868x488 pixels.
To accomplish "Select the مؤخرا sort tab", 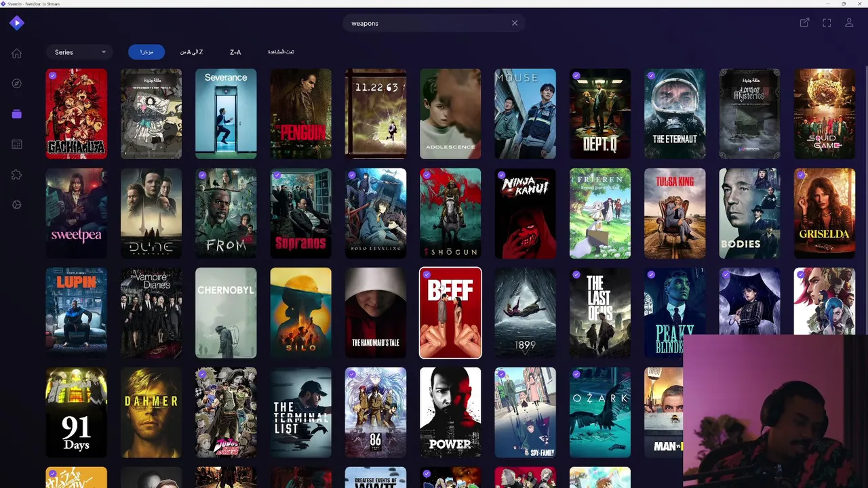I will 146,52.
